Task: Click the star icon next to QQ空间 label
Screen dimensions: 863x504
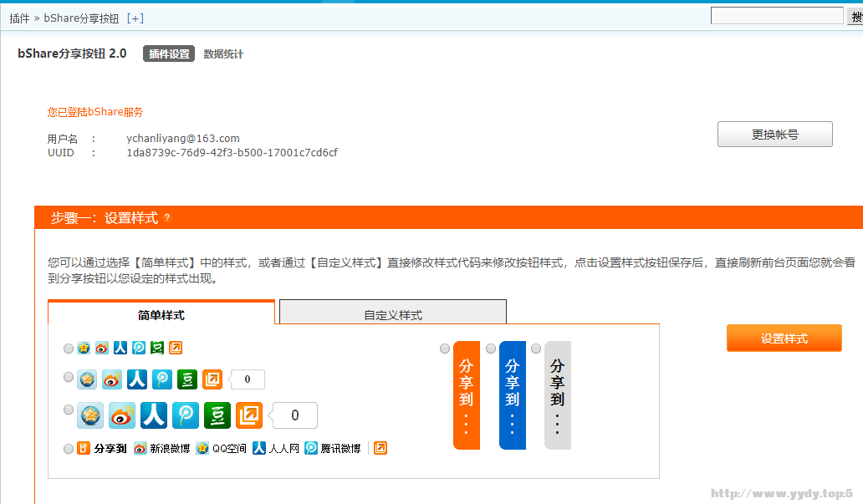Action: click(x=202, y=449)
